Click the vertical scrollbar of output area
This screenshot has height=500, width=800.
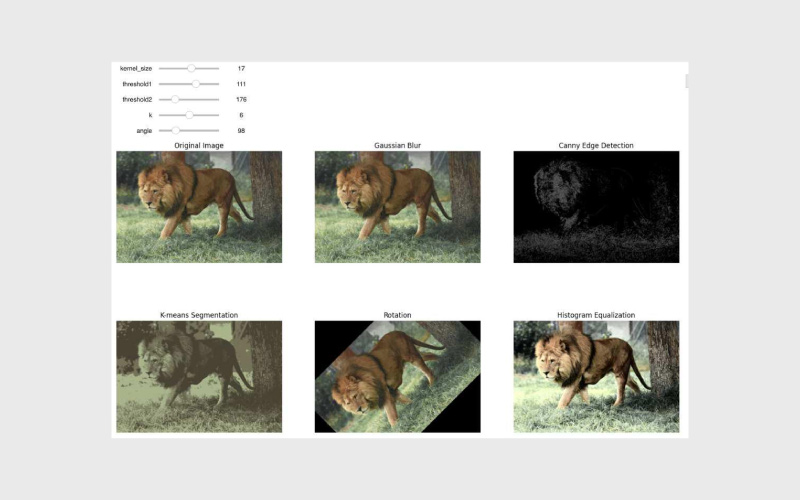click(686, 80)
